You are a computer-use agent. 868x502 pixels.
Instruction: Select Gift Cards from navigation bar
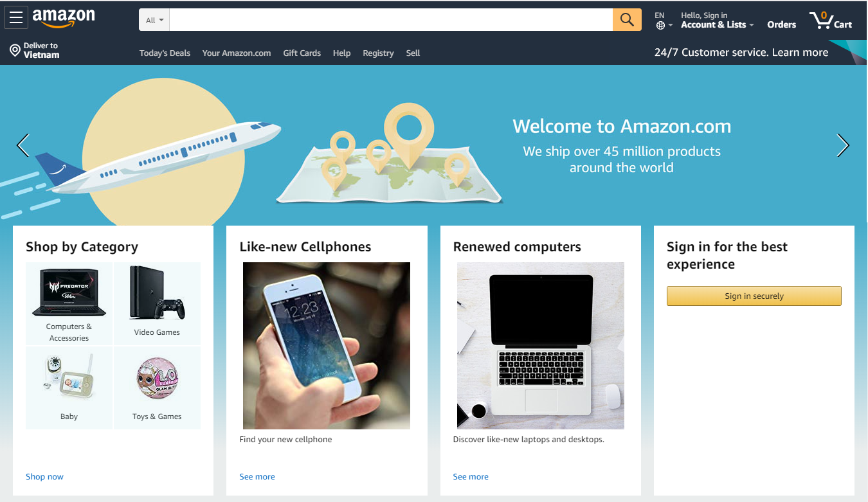302,53
